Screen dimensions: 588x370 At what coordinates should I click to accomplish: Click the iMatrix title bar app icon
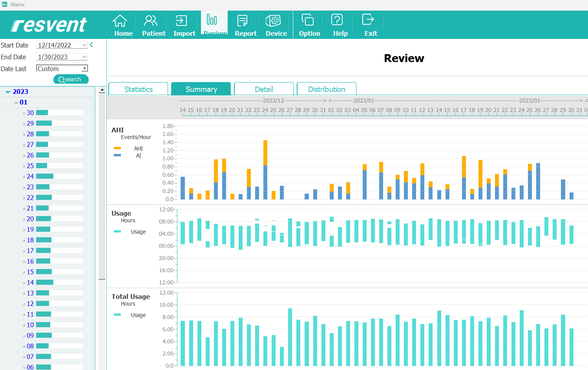5,4
